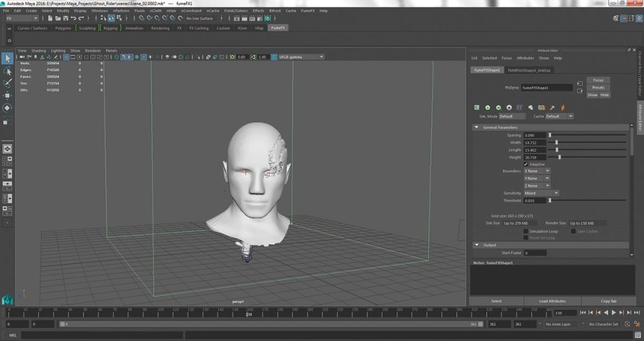Open the Boundless Y None dropdown
The image size is (644, 341).
click(x=536, y=178)
